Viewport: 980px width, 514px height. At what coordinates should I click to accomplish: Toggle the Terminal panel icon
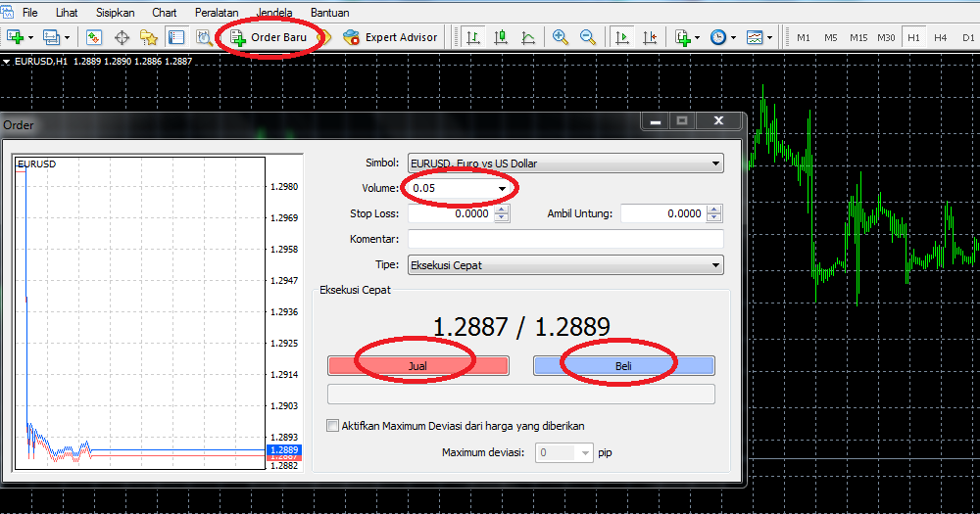[x=176, y=37]
